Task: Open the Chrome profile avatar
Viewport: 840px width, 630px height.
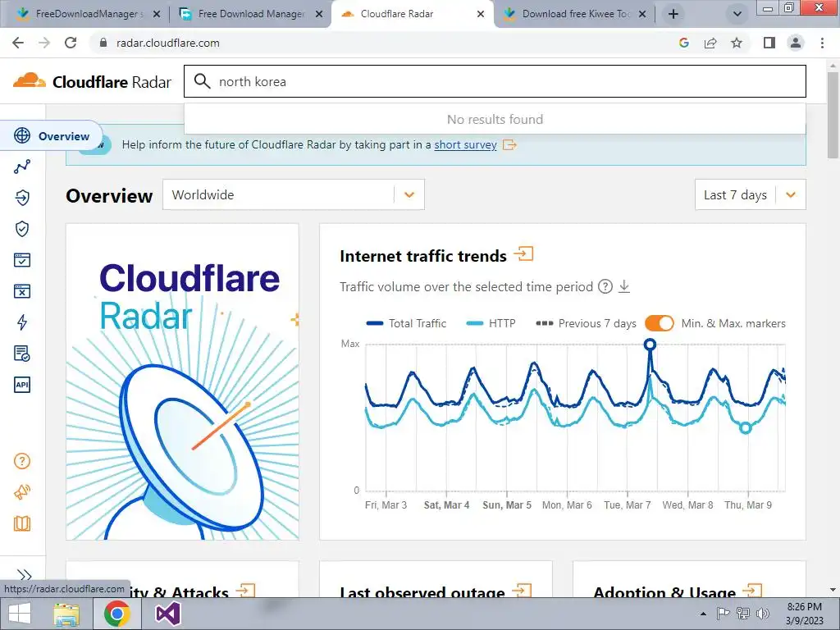Action: point(796,43)
